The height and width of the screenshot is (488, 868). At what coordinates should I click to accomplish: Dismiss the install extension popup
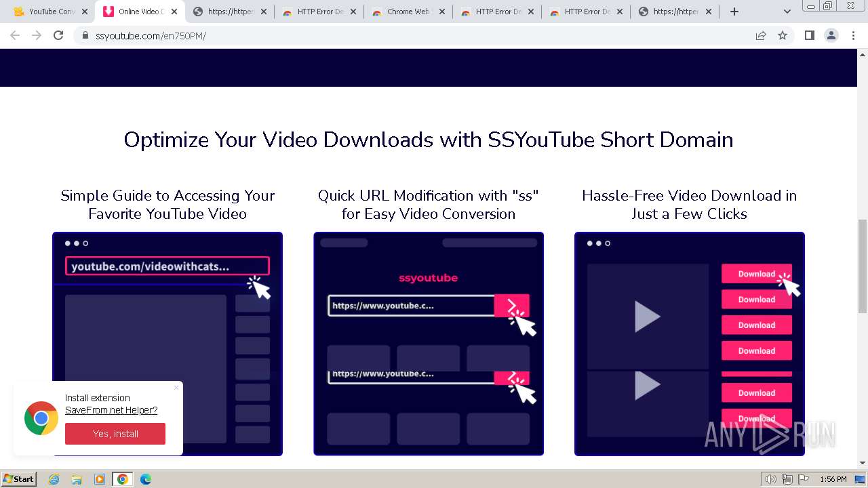click(x=176, y=388)
